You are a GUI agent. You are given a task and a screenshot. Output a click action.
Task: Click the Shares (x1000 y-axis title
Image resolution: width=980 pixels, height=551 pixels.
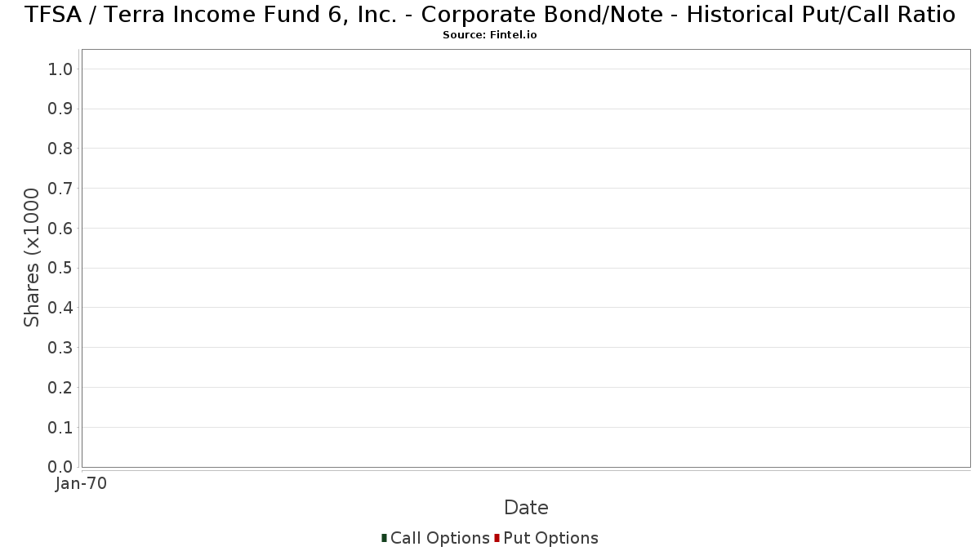pyautogui.click(x=32, y=257)
